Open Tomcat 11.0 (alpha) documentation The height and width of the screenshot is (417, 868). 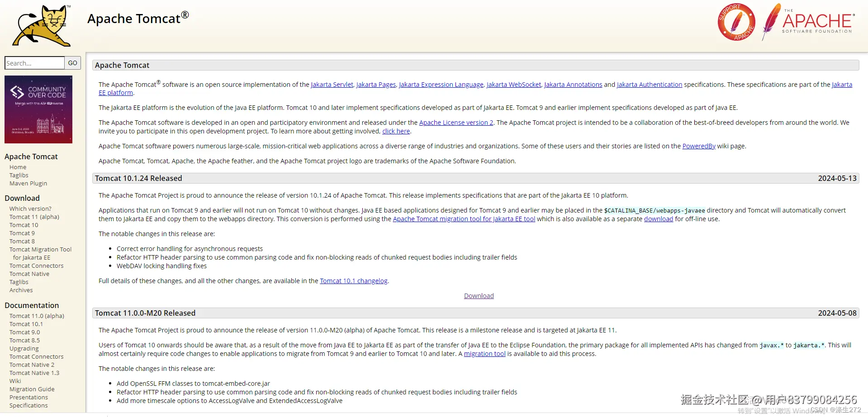click(x=37, y=316)
